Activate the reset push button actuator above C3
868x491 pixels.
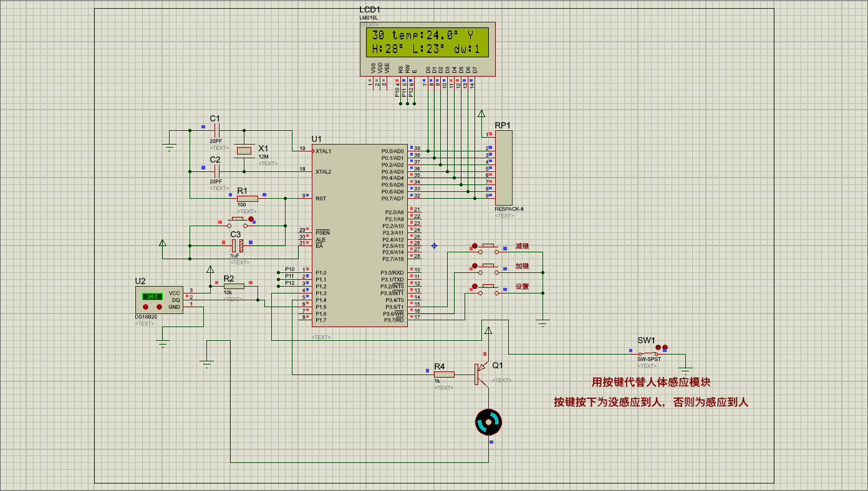251,219
